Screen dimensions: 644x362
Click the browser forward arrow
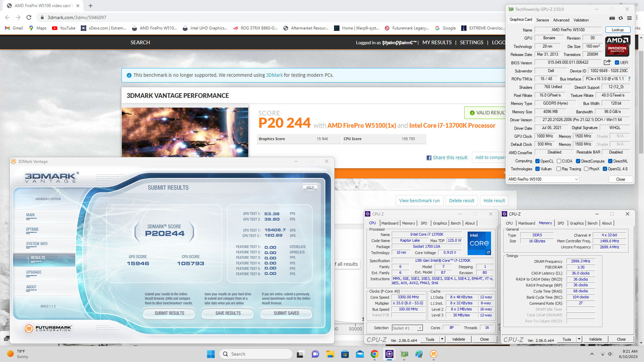(x=18, y=17)
